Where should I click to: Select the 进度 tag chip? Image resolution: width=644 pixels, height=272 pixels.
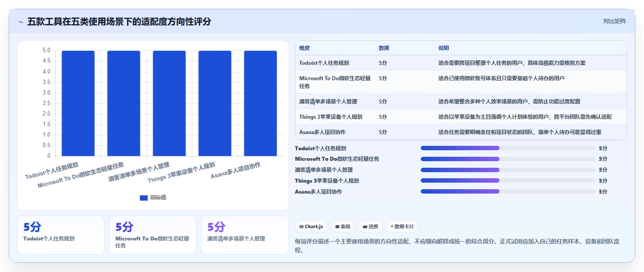click(370, 226)
